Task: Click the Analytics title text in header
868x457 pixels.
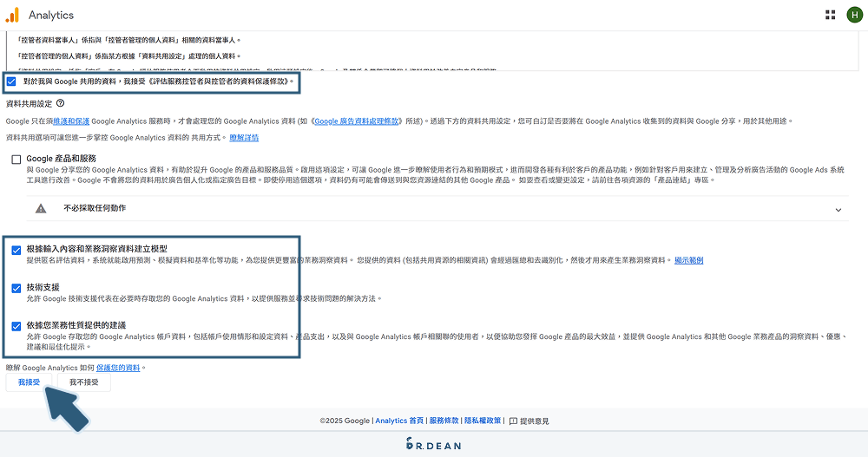Action: tap(51, 15)
